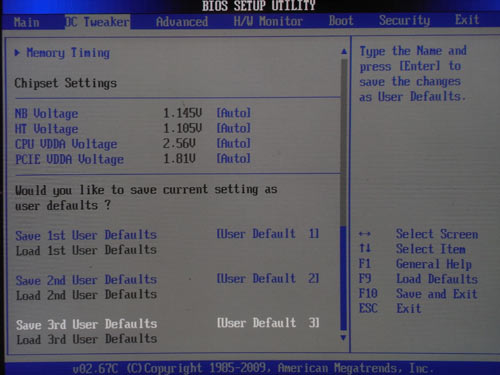Go to the Boot tab
Screen dimensions: 500x375
tap(341, 21)
